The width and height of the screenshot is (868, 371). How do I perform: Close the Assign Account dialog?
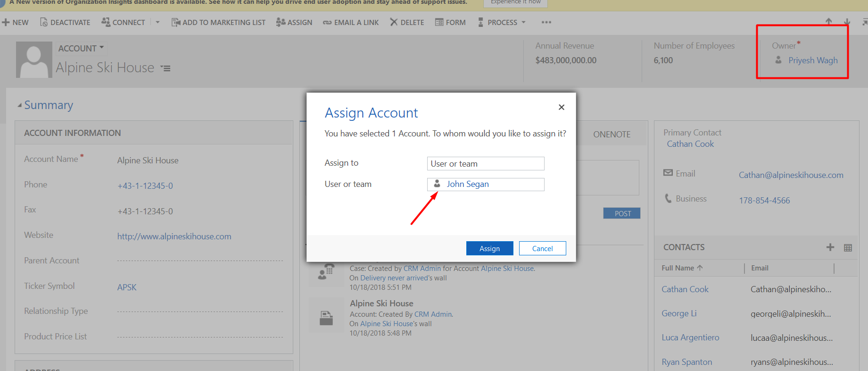561,107
